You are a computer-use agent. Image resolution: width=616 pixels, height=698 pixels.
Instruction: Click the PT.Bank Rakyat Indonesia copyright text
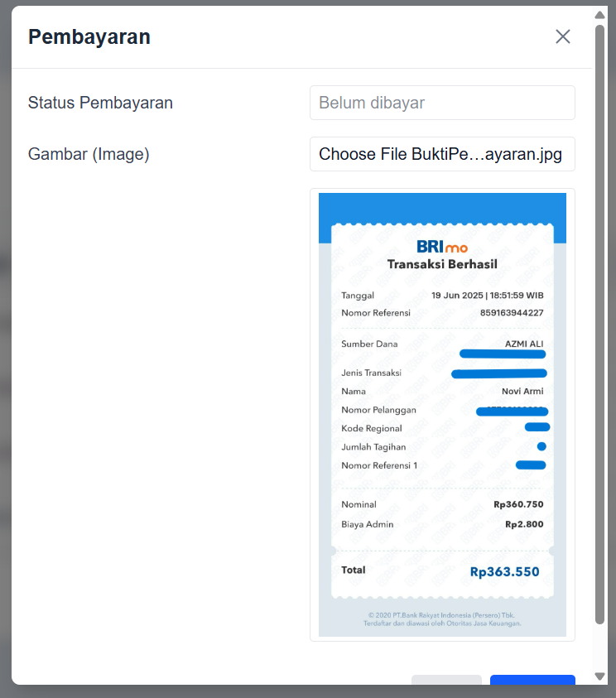click(x=441, y=615)
